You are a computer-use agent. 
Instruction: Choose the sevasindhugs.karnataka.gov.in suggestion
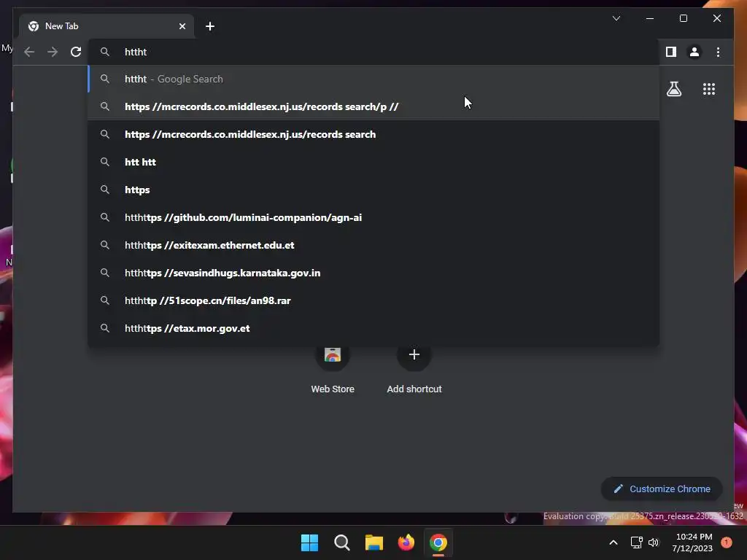373,273
